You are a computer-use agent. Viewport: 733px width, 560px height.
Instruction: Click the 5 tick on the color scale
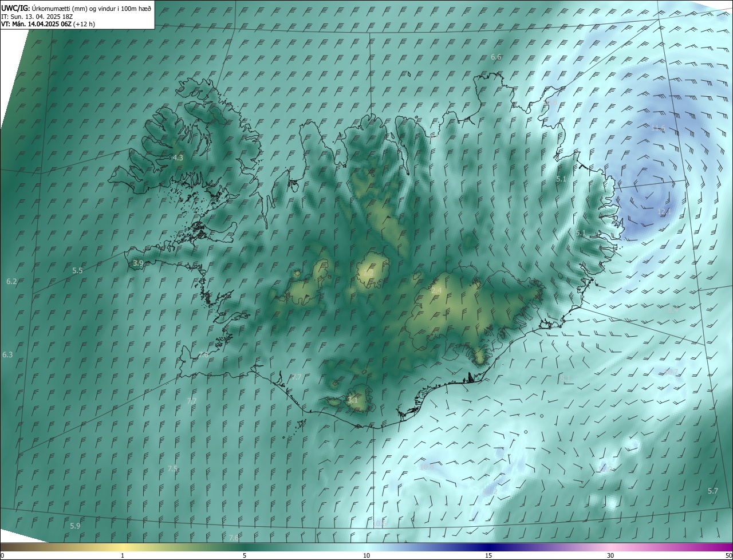pyautogui.click(x=245, y=555)
